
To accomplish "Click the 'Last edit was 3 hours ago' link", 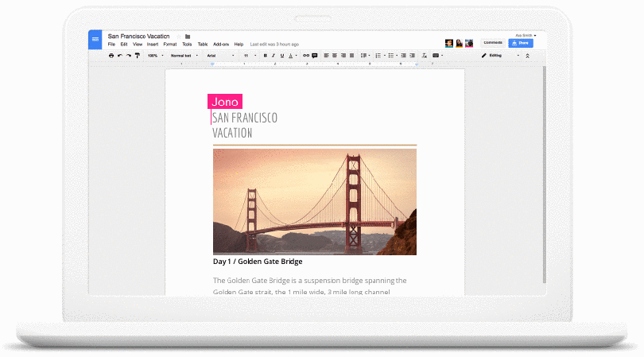I will (x=274, y=45).
